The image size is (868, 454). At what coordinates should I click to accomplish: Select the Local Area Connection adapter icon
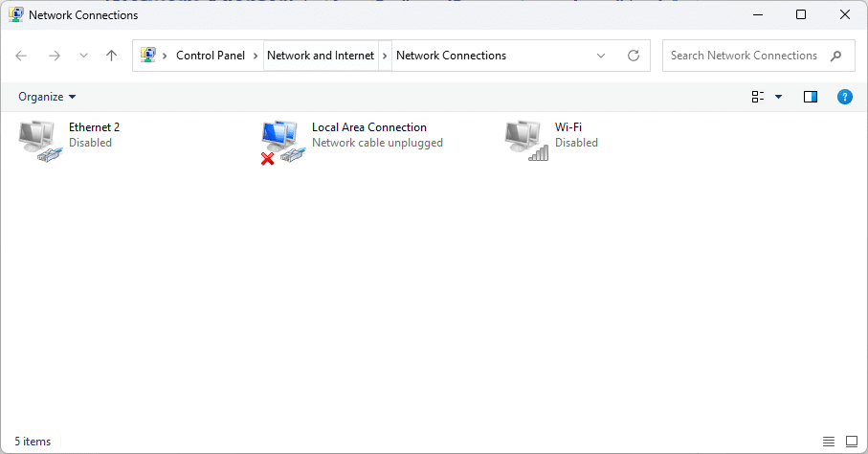click(283, 142)
